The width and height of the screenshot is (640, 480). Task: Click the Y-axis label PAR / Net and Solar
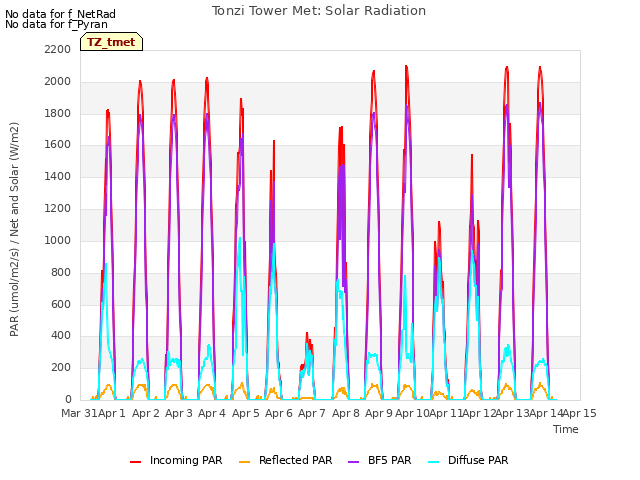click(14, 229)
